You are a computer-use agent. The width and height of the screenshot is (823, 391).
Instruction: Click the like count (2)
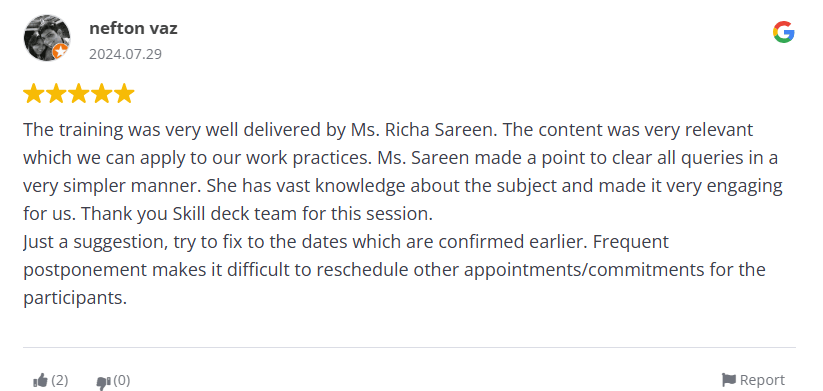pos(60,380)
